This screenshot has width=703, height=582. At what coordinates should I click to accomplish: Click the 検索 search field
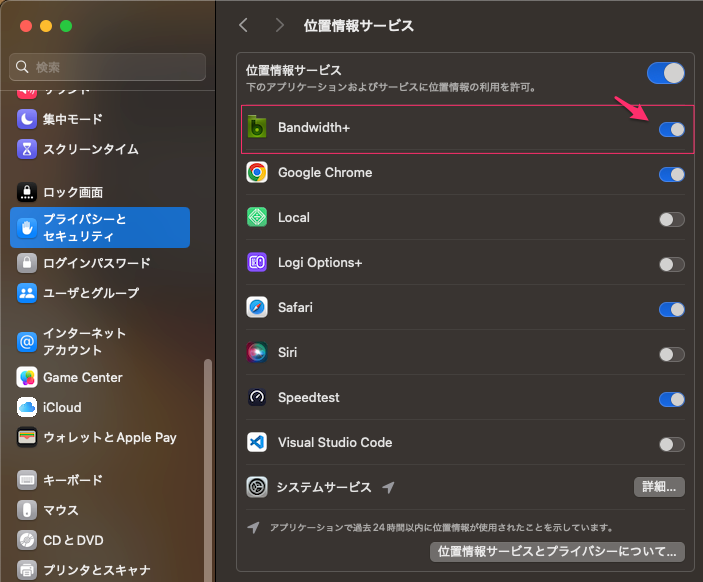[108, 67]
